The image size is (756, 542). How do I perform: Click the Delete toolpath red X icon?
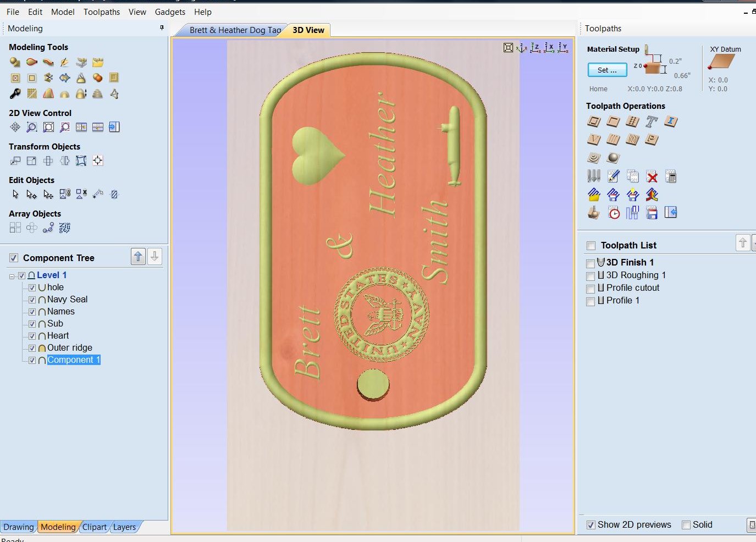[652, 176]
